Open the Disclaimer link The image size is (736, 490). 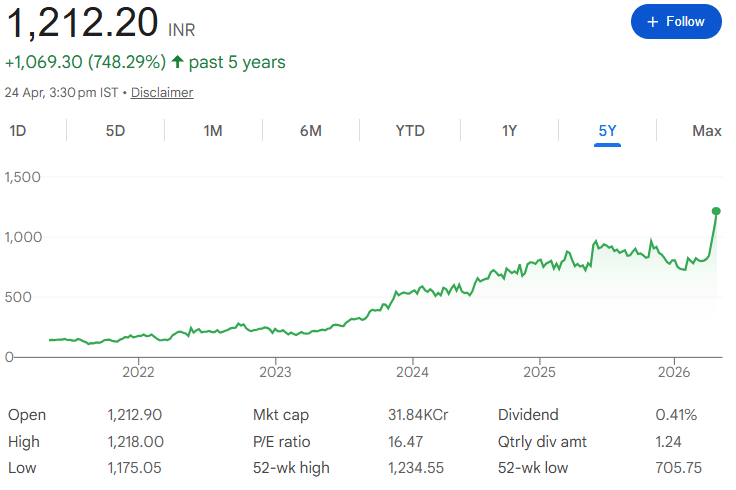click(x=162, y=92)
